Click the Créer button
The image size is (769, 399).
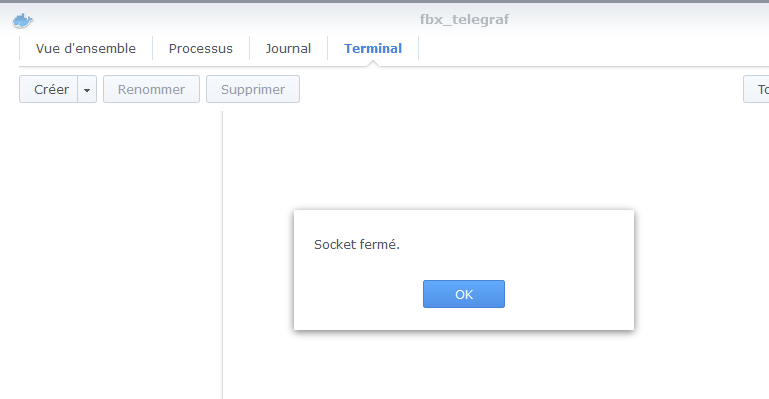[49, 89]
